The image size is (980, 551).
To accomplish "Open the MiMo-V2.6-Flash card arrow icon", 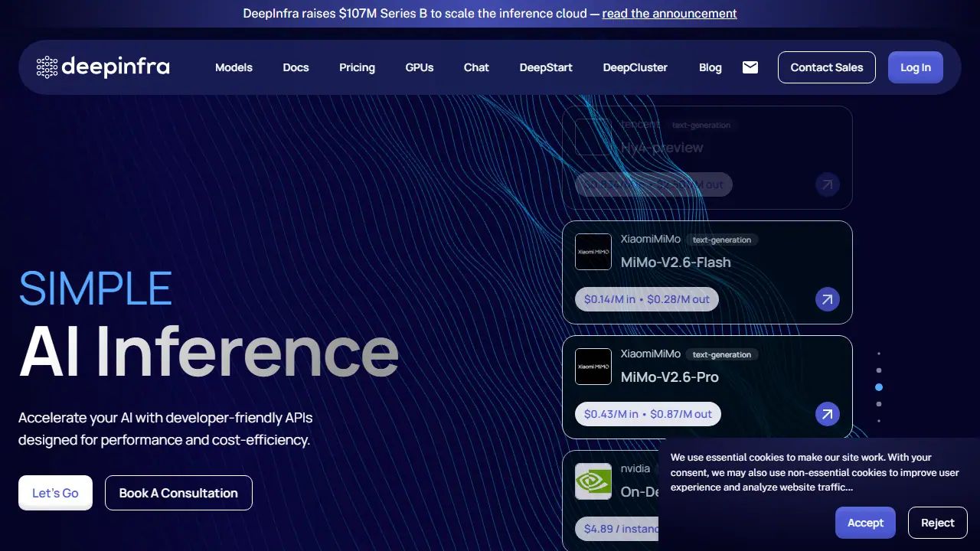I will 827,299.
